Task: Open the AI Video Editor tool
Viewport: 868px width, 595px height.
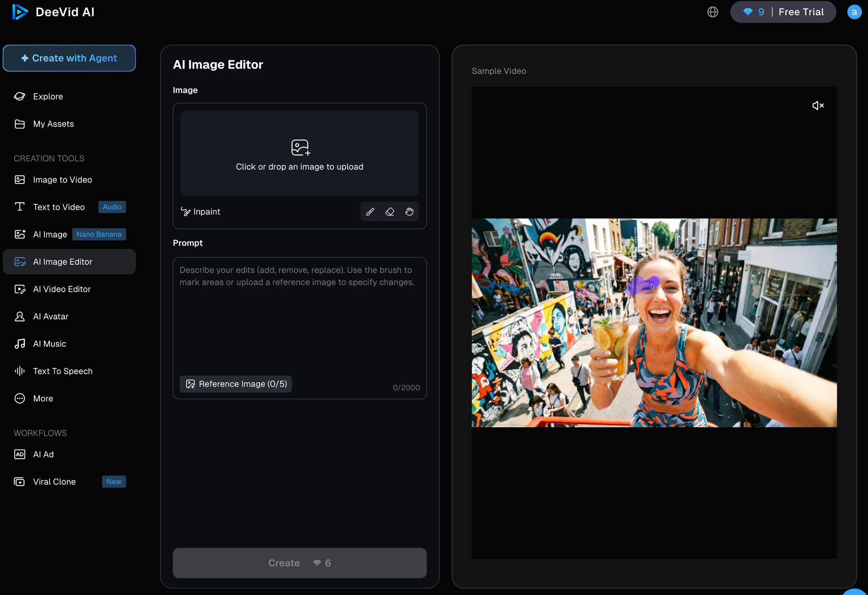Action: tap(62, 289)
